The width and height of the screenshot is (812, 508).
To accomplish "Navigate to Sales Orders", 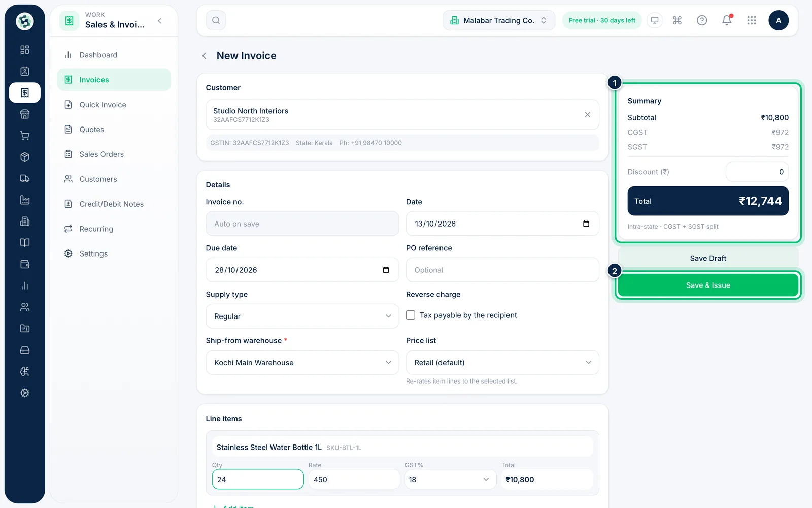I will (114, 154).
